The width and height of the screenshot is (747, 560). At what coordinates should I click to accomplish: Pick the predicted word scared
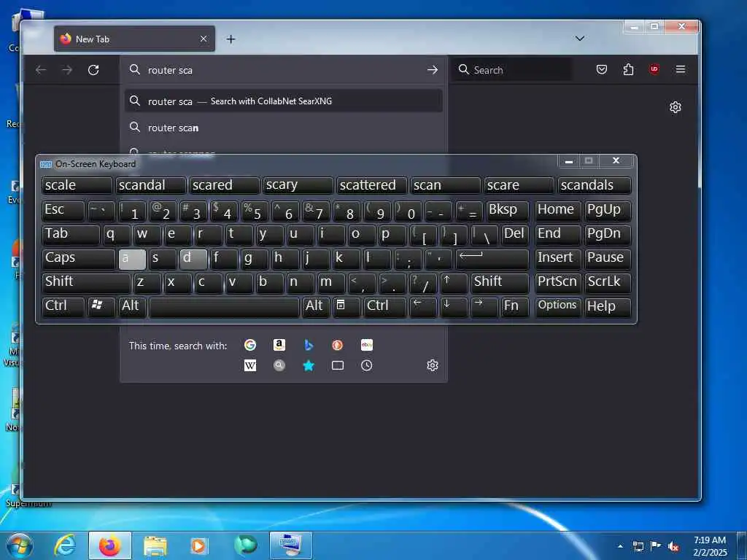pyautogui.click(x=225, y=185)
